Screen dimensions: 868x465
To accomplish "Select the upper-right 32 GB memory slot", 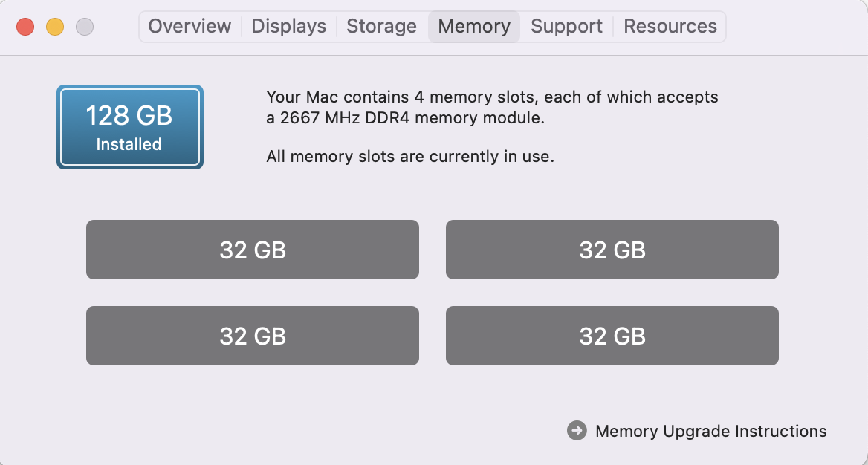I will [612, 250].
